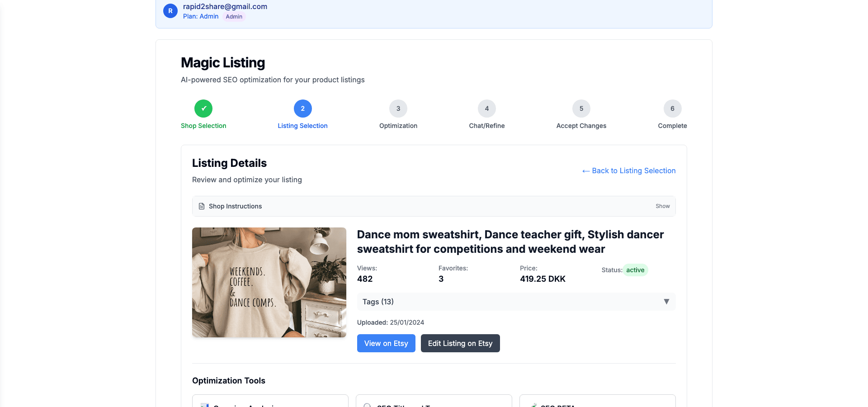Click the Shop Instructions document icon
This screenshot has height=407, width=868.
(x=202, y=206)
